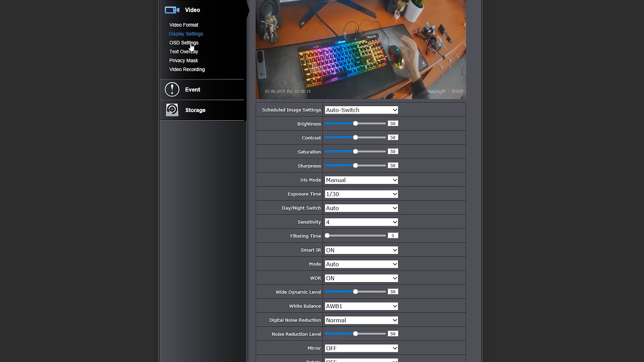Click the camera live preview image
Image resolution: width=644 pixels, height=362 pixels.
point(360,49)
